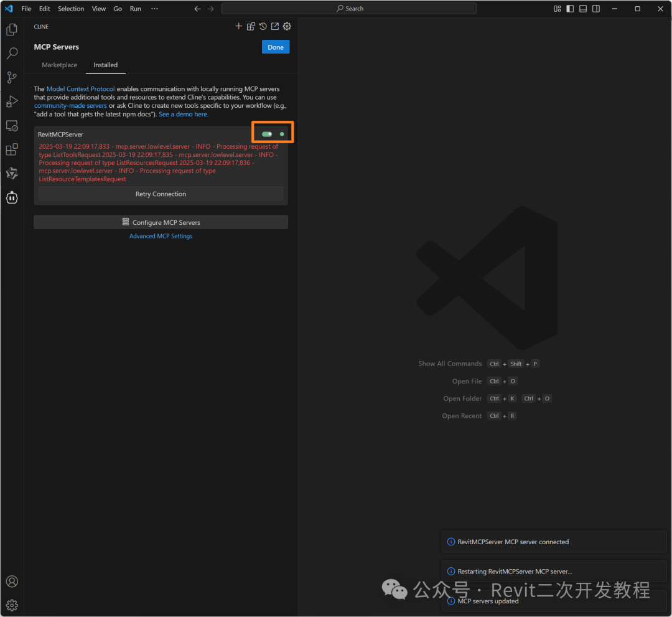Click the title bar Search field
The height and width of the screenshot is (617, 672).
point(349,9)
